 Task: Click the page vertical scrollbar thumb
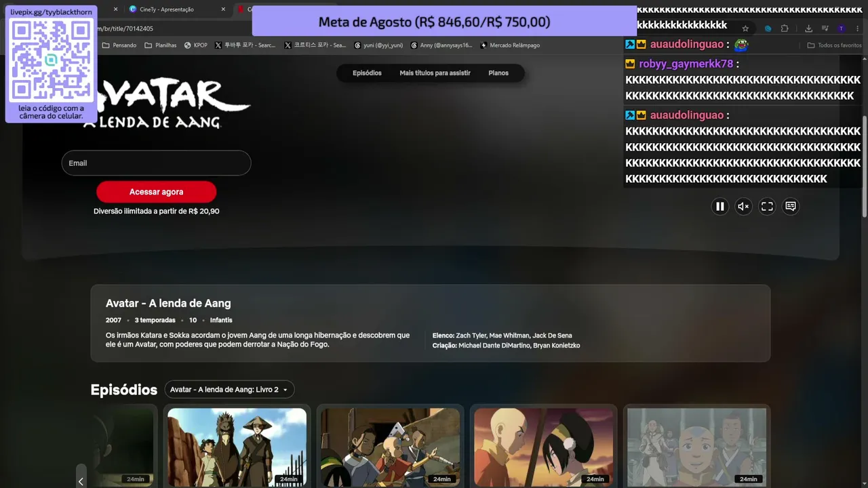864,166
